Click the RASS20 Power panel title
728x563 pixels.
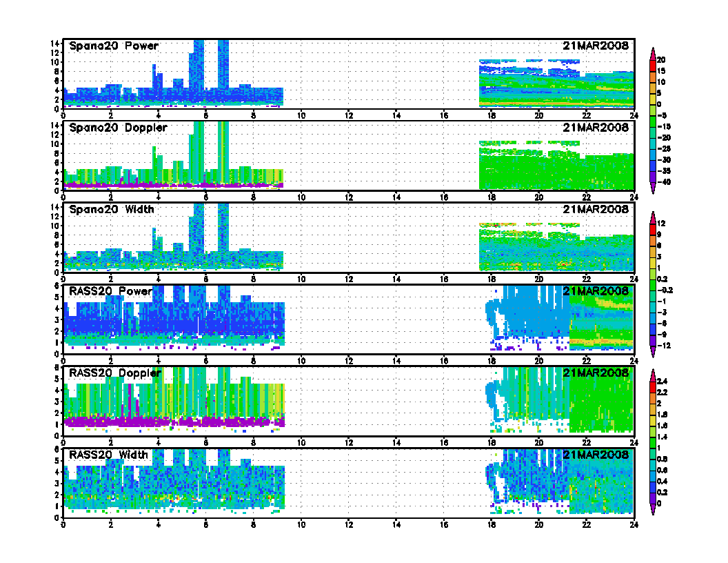tap(110, 291)
